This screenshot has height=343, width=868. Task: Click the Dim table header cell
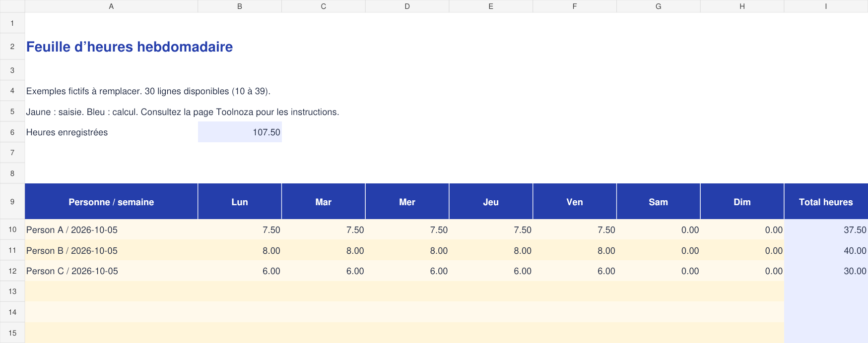(x=742, y=202)
